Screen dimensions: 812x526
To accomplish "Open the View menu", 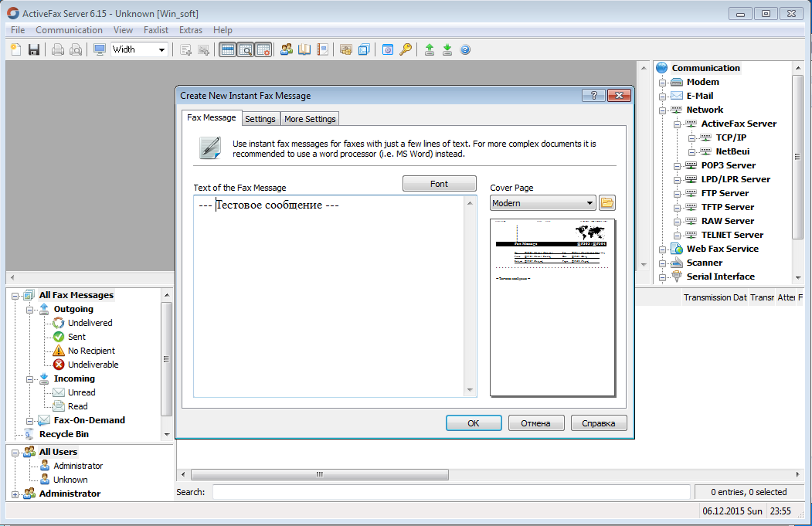I will [124, 30].
